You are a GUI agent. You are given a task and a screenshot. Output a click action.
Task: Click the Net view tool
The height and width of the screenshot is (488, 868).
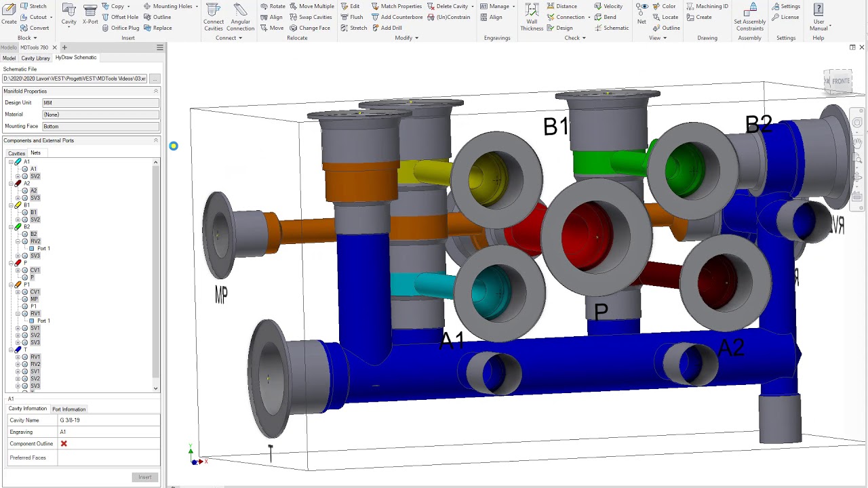[642, 15]
